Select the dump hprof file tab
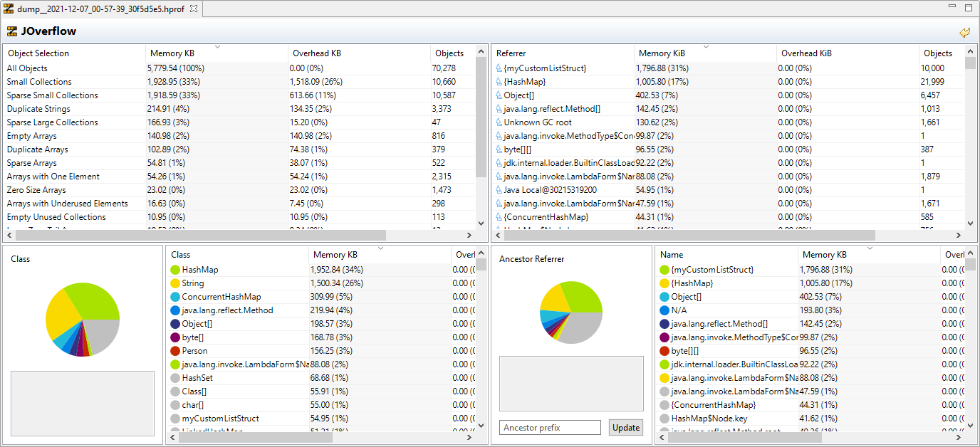This screenshot has height=447, width=980. (101, 9)
